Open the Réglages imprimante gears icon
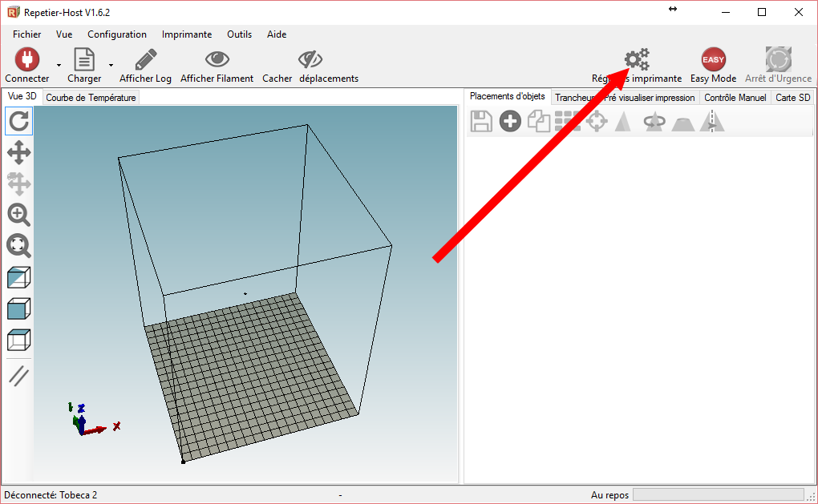The height and width of the screenshot is (504, 818). 637,59
